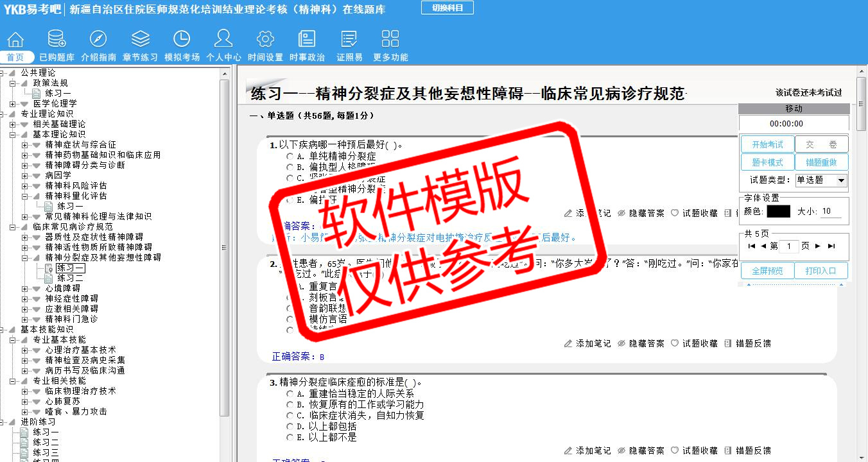Click the black font color swatch
Viewport: 868px width, 462px height.
tap(778, 211)
